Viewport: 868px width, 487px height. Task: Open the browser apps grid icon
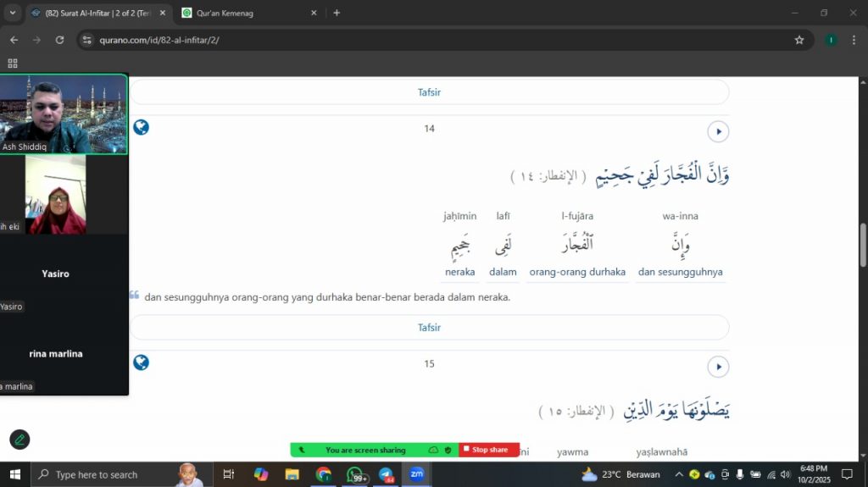13,64
